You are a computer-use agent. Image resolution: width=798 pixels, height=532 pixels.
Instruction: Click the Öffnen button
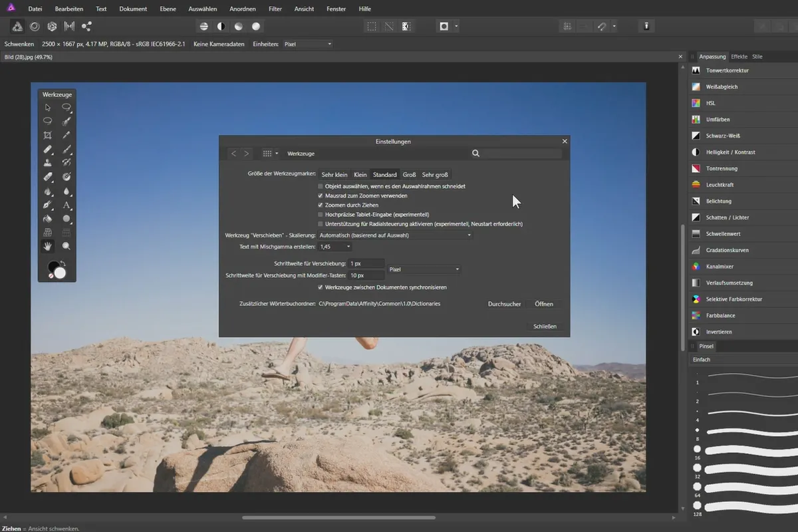[544, 304]
